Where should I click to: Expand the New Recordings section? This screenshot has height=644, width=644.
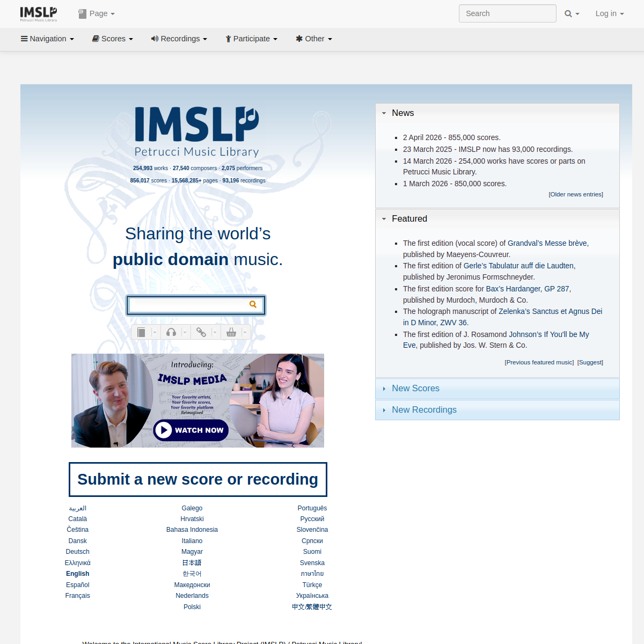424,409
